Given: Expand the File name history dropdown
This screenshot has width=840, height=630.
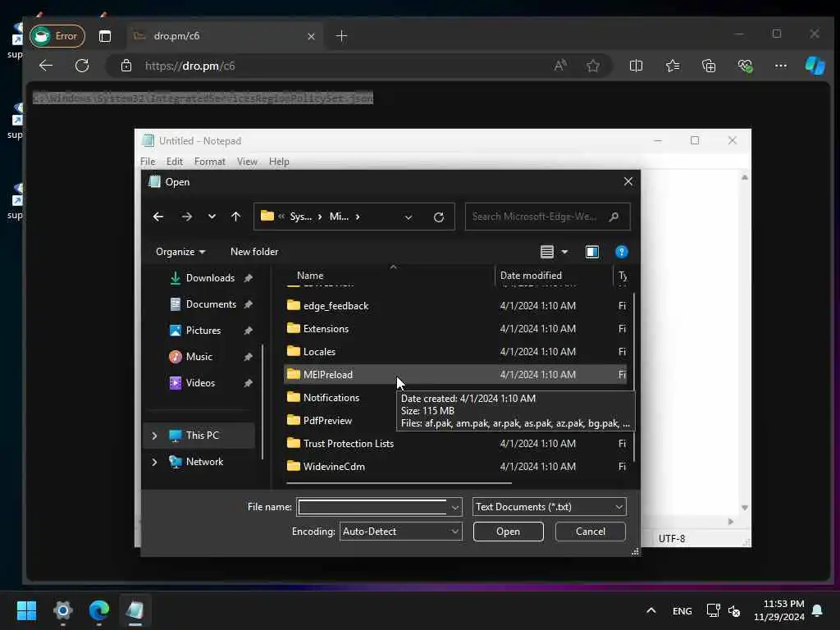Looking at the screenshot, I should [x=454, y=507].
